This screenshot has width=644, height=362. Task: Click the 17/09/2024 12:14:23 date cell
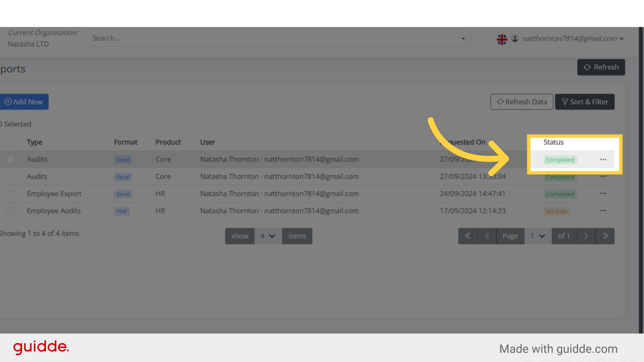[473, 211]
